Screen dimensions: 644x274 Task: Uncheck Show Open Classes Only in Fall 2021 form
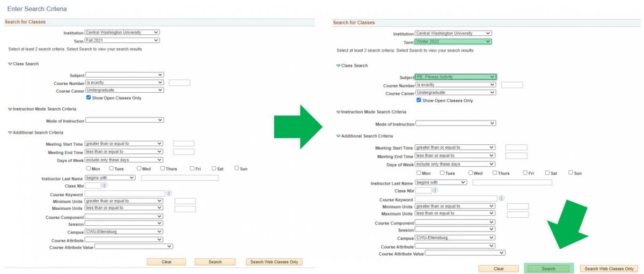[x=89, y=98]
